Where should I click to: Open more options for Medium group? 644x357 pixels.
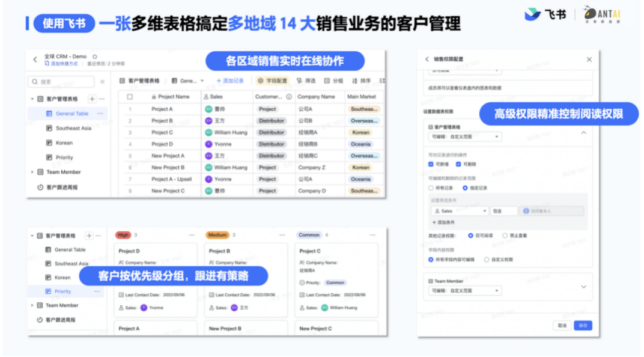282,236
